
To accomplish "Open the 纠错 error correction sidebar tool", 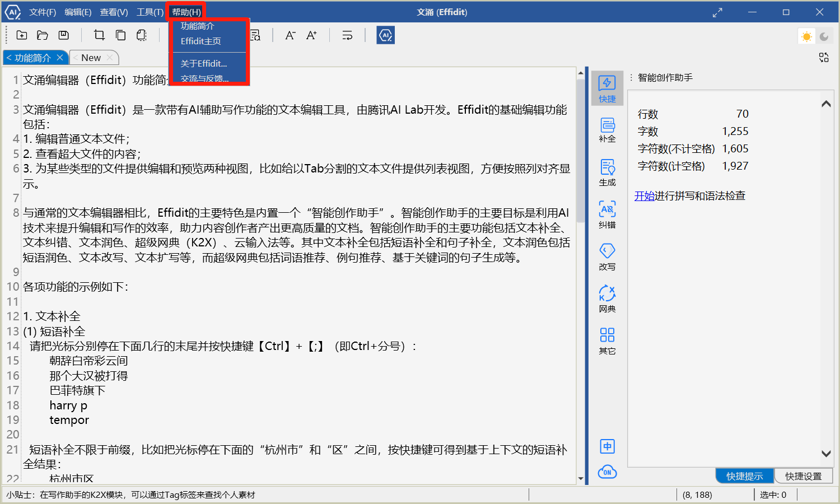I will [607, 215].
